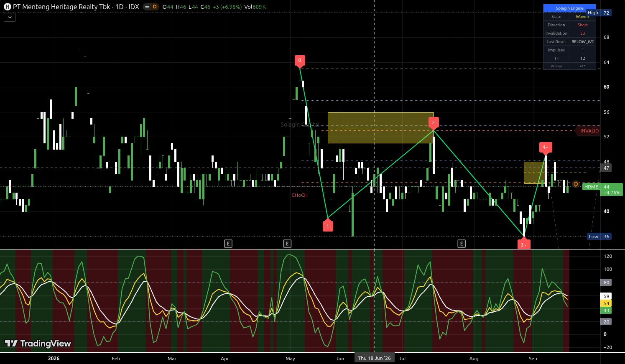Click the Invalidation value 53
The width and height of the screenshot is (625, 364).
click(x=582, y=33)
